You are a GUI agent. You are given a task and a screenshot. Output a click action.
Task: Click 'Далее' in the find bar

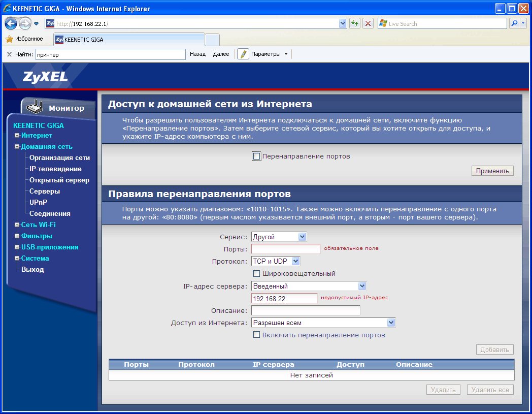click(x=221, y=54)
